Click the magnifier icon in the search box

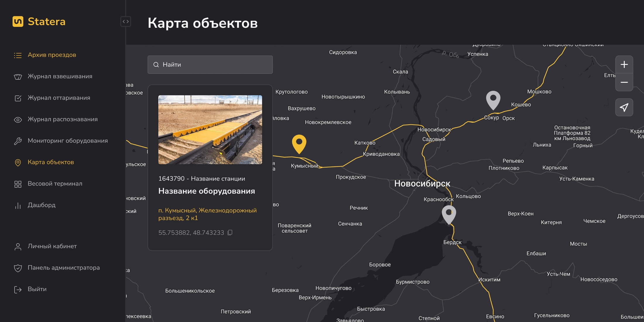(156, 65)
